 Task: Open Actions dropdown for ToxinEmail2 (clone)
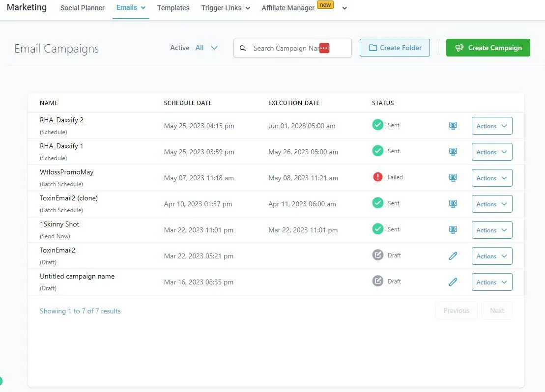coord(492,204)
